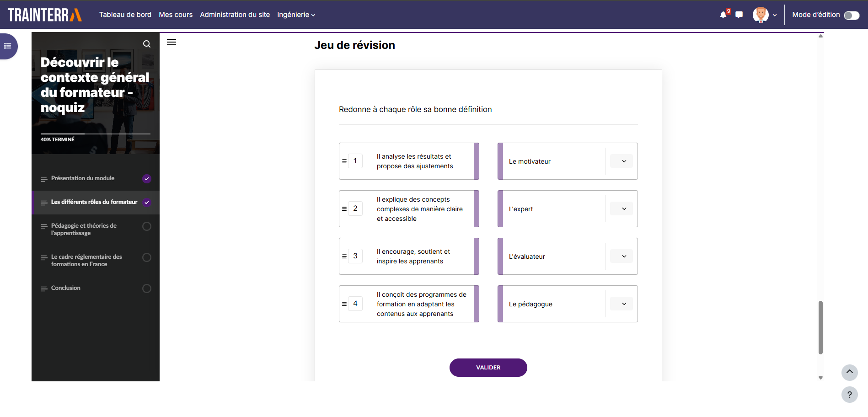
Task: Select the completion circle for Conclusion
Action: pos(146,288)
